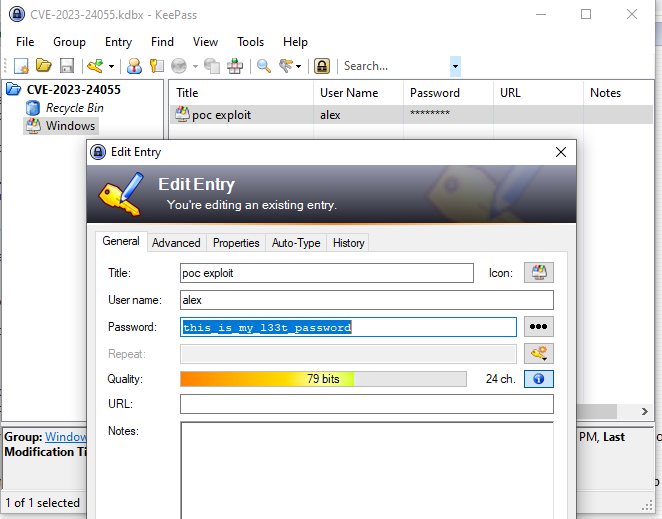Click the masked password cell

430,113
